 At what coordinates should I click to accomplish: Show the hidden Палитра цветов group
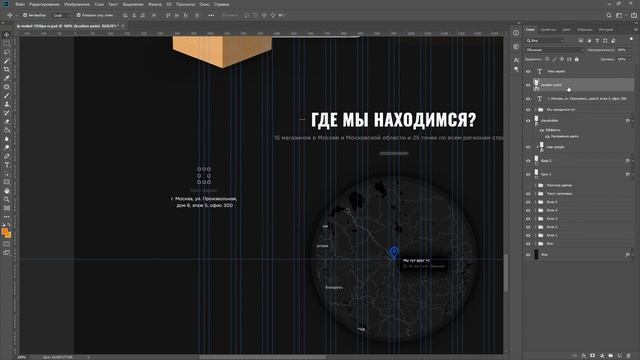coord(528,185)
